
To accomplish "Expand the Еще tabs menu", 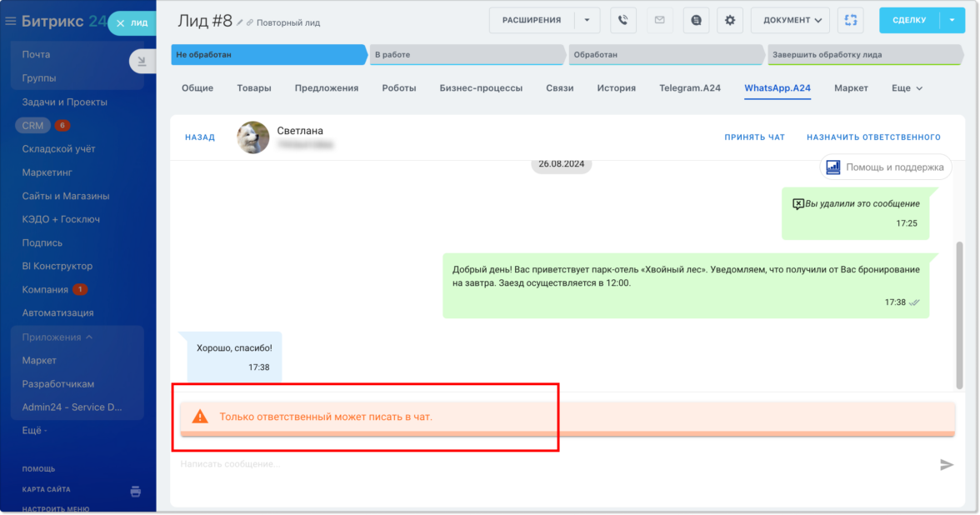I will pyautogui.click(x=907, y=88).
